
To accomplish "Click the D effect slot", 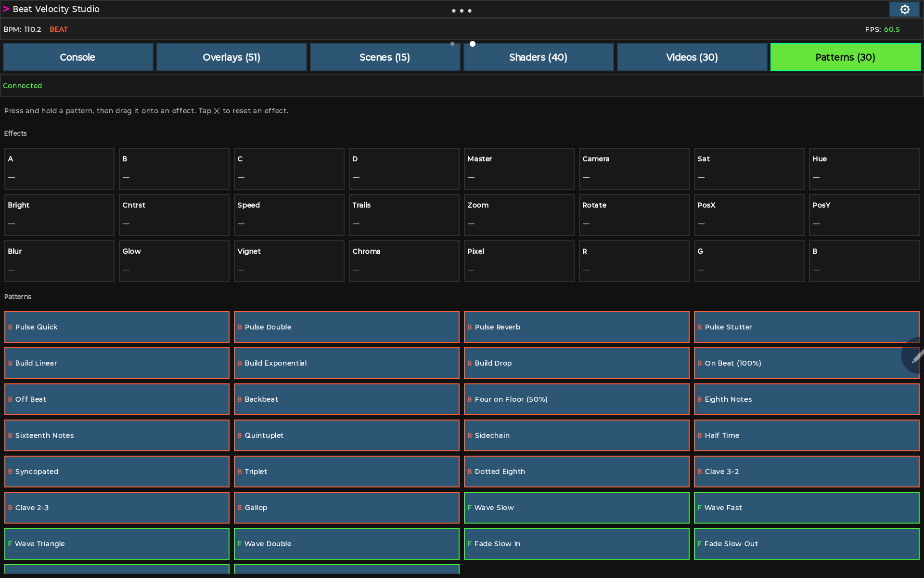I will click(x=404, y=169).
